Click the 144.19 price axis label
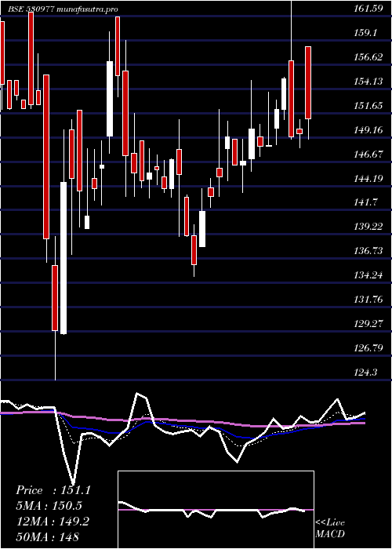 click(x=368, y=178)
